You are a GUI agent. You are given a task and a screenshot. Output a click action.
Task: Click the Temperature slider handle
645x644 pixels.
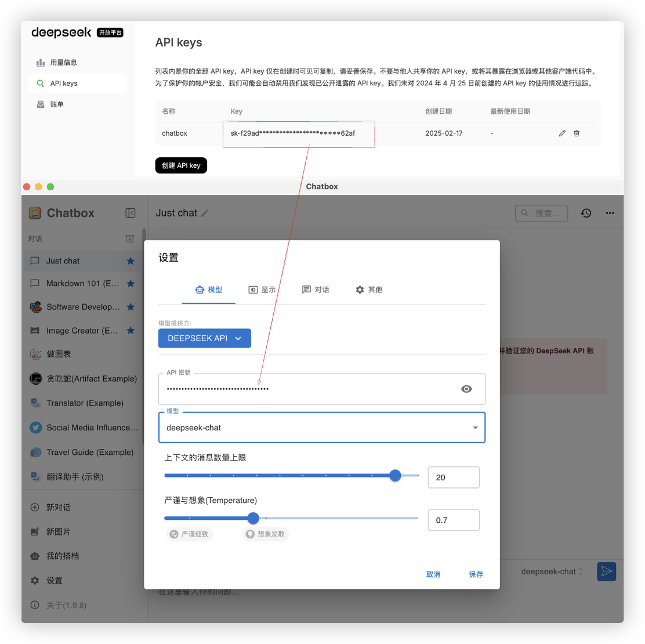(x=253, y=518)
